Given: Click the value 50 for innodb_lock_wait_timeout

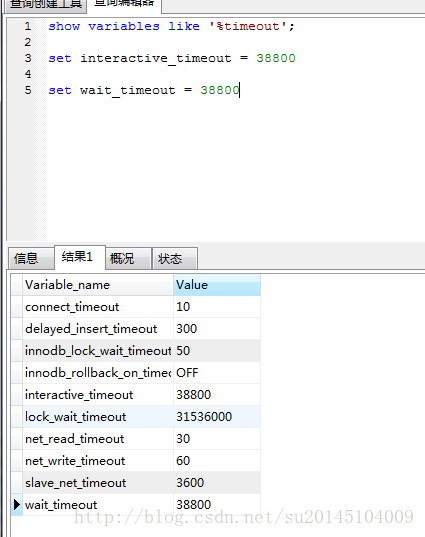Looking at the screenshot, I should click(x=217, y=351).
